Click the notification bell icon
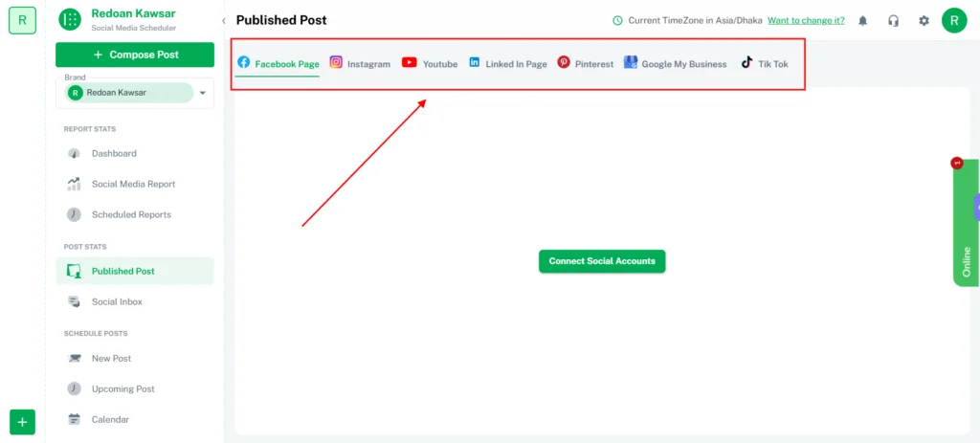This screenshot has width=980, height=443. coord(863,20)
